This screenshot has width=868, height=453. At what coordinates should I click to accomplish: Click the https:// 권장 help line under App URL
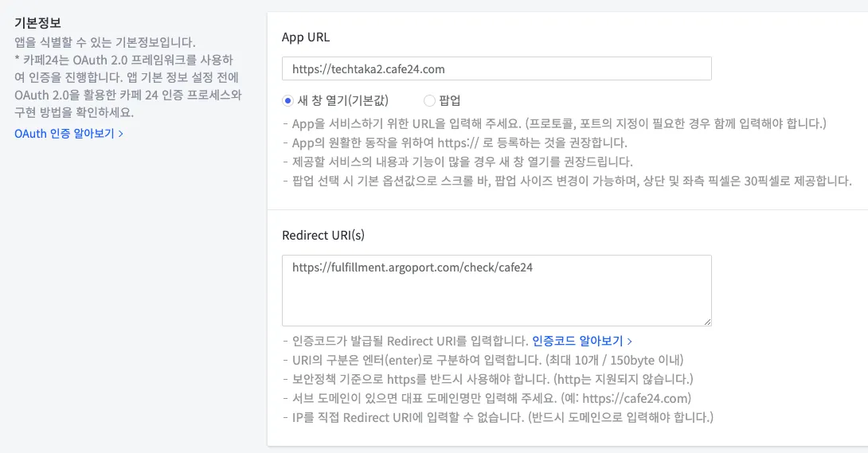(x=455, y=143)
